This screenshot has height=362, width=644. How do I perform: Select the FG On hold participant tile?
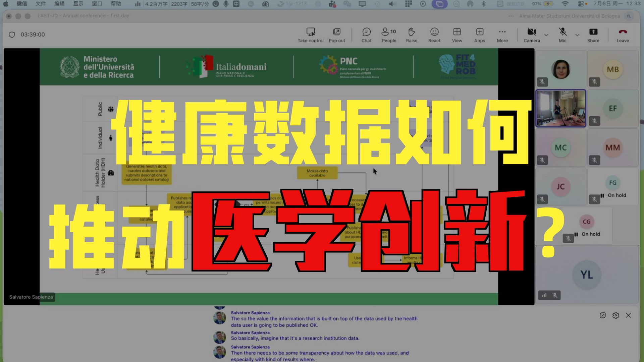click(x=612, y=187)
